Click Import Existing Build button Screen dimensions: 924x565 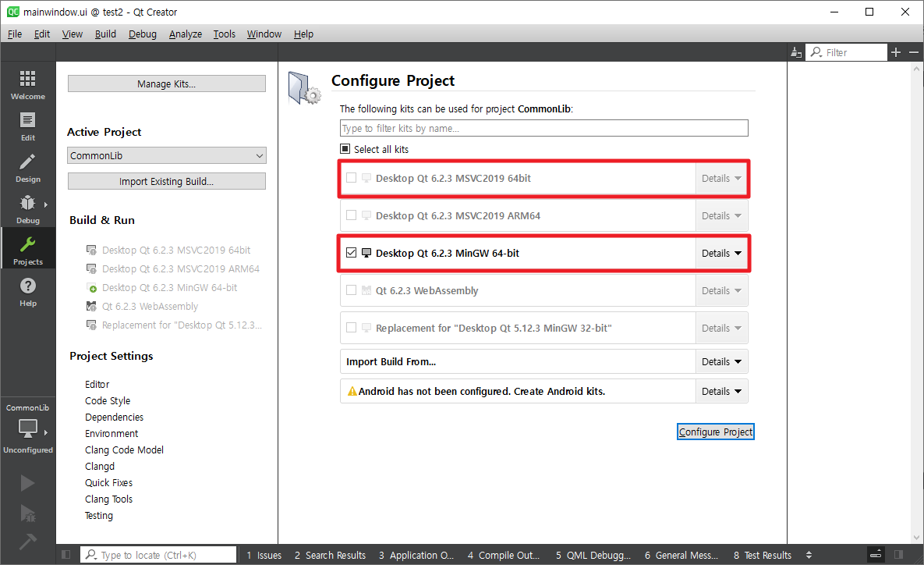[x=167, y=181]
